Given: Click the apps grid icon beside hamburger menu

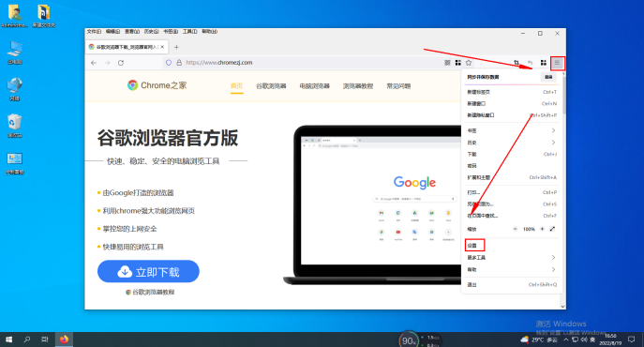Looking at the screenshot, I should coord(544,63).
